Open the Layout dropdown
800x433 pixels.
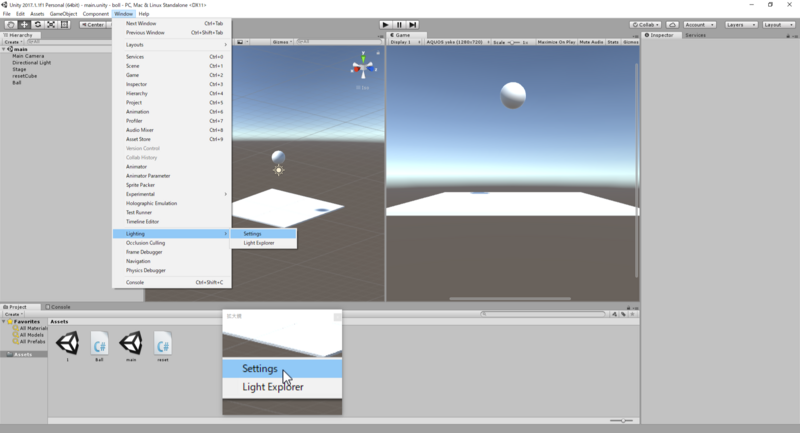click(778, 24)
